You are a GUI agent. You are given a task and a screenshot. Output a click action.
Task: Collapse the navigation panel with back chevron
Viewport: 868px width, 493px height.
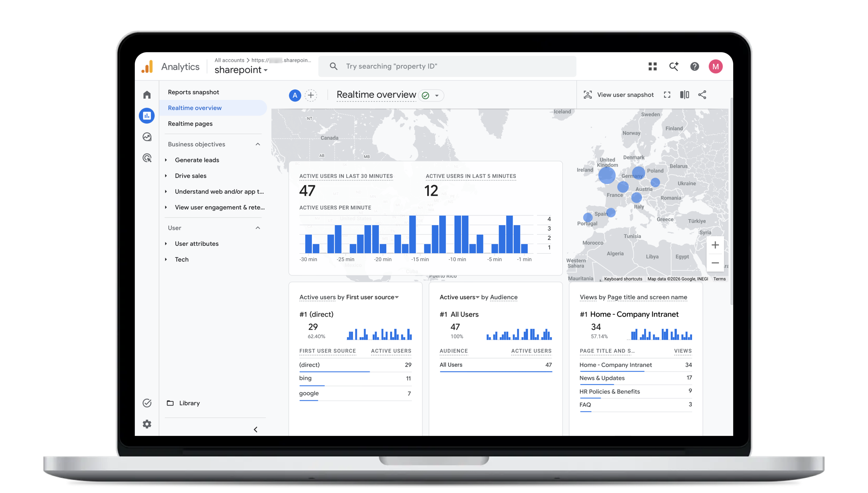[x=255, y=430]
